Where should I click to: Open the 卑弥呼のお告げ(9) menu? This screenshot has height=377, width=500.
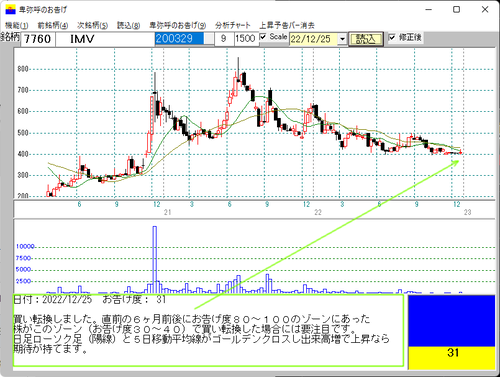point(177,25)
